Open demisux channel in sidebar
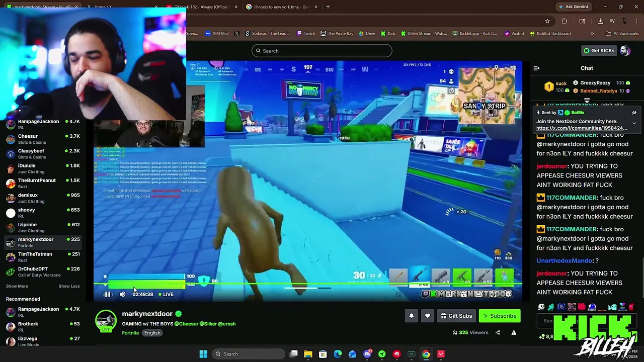This screenshot has height=362, width=644. (43, 198)
